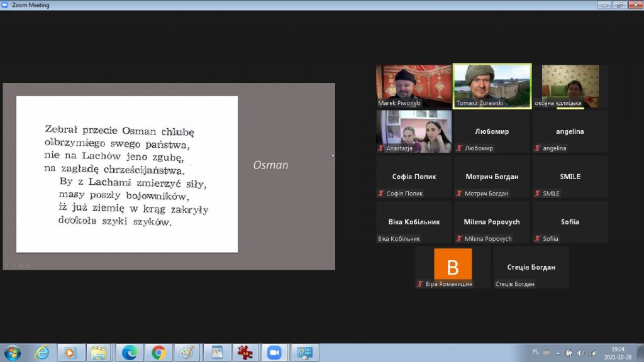Open Microsoft Edge in taskbar

click(x=130, y=353)
